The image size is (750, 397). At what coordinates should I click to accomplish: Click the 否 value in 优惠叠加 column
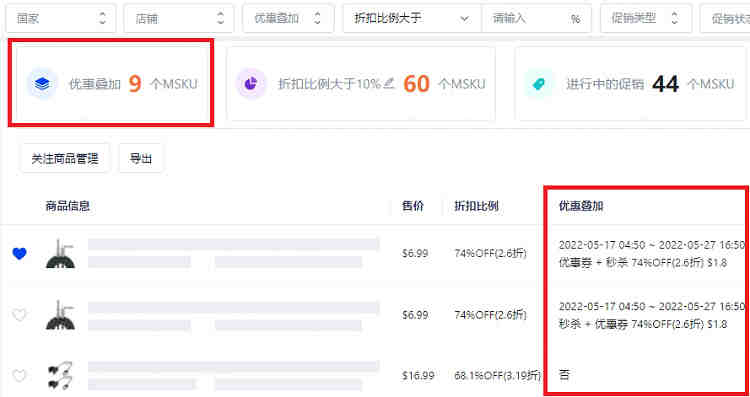click(564, 375)
